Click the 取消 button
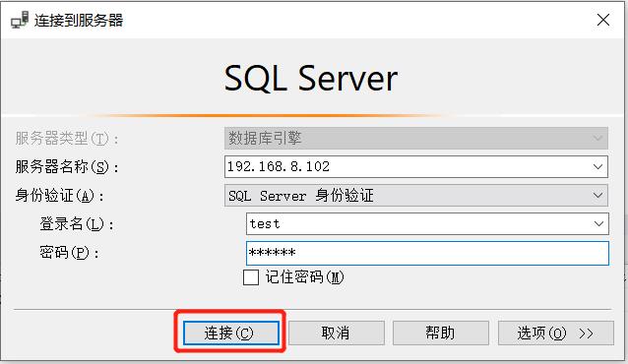 click(337, 333)
